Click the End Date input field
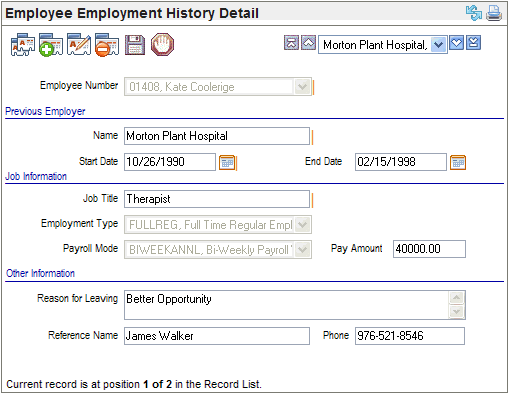 (401, 162)
